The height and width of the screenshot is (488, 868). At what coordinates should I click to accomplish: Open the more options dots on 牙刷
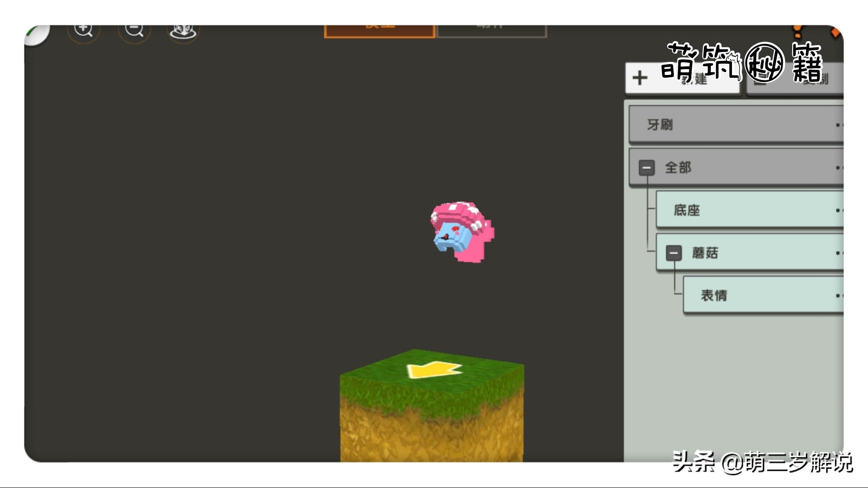[839, 125]
